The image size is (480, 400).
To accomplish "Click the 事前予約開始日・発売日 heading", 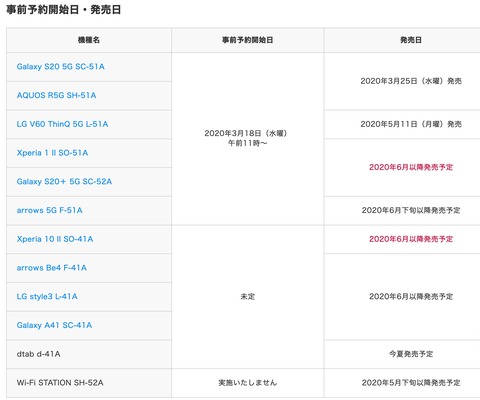I will (x=64, y=10).
